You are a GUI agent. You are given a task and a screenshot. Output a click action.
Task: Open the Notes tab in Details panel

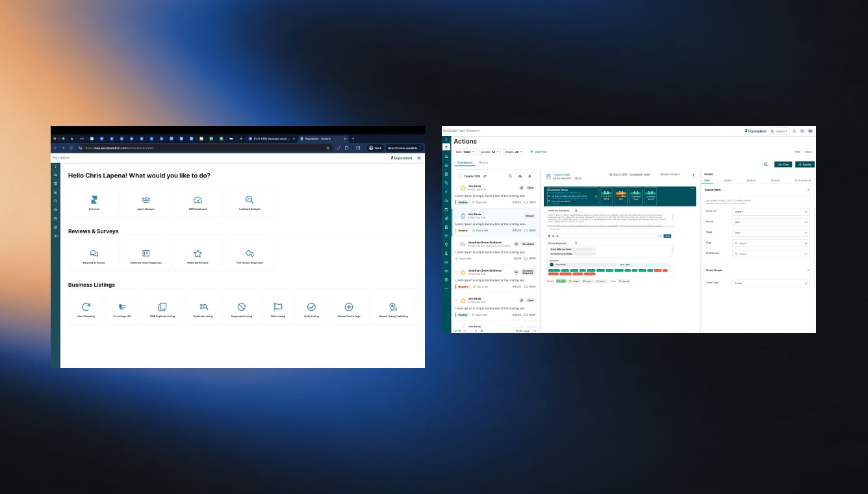(x=728, y=180)
